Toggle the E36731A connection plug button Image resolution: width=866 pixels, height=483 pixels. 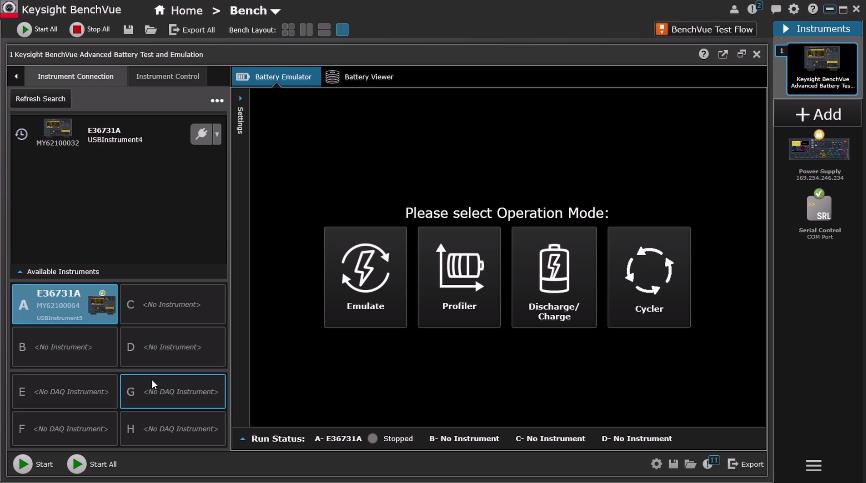[x=201, y=135]
